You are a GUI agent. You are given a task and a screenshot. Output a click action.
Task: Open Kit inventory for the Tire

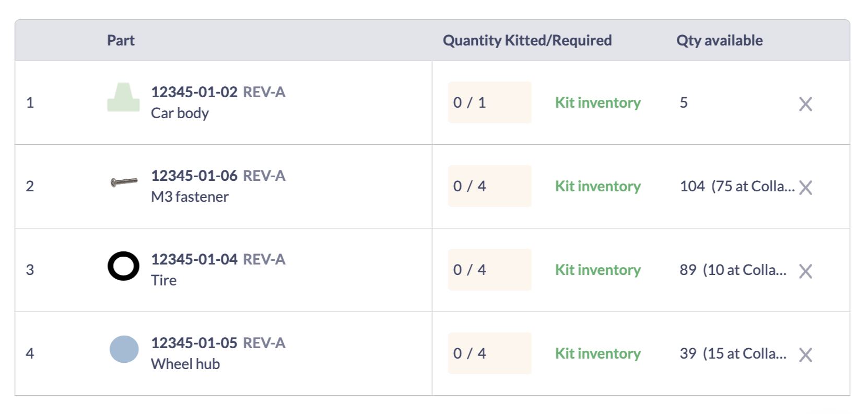pyautogui.click(x=597, y=270)
